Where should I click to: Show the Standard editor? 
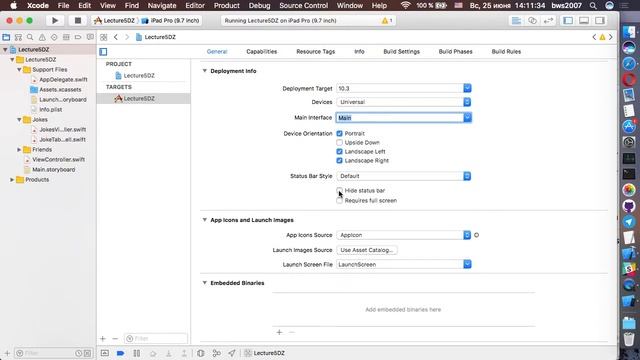[516, 20]
